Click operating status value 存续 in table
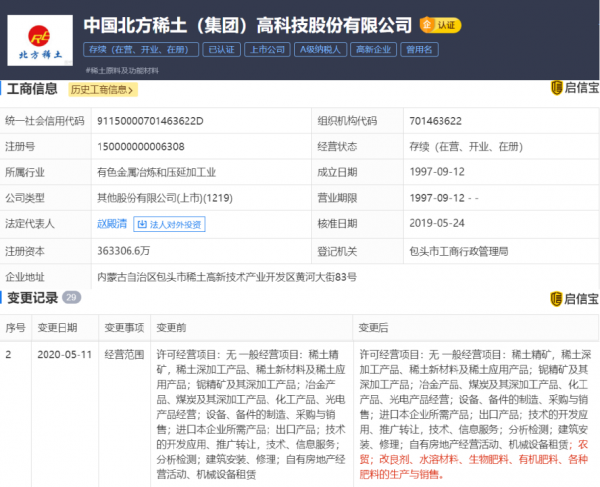Viewport: 600px width, 487px height. (466, 147)
